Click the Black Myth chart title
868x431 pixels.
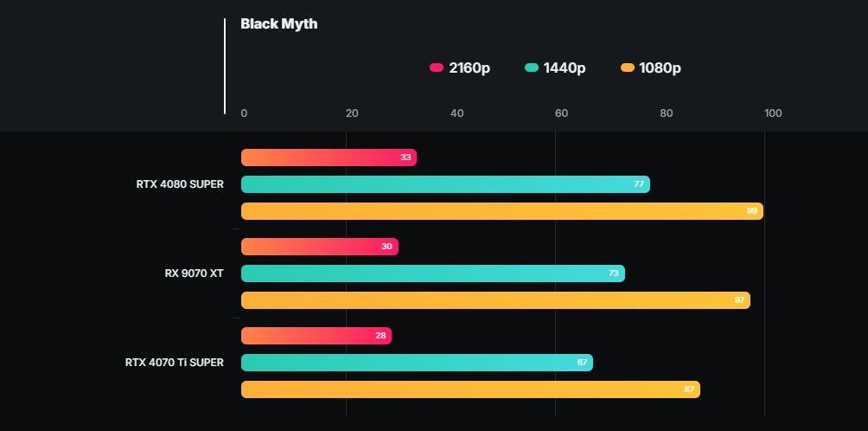click(x=279, y=24)
